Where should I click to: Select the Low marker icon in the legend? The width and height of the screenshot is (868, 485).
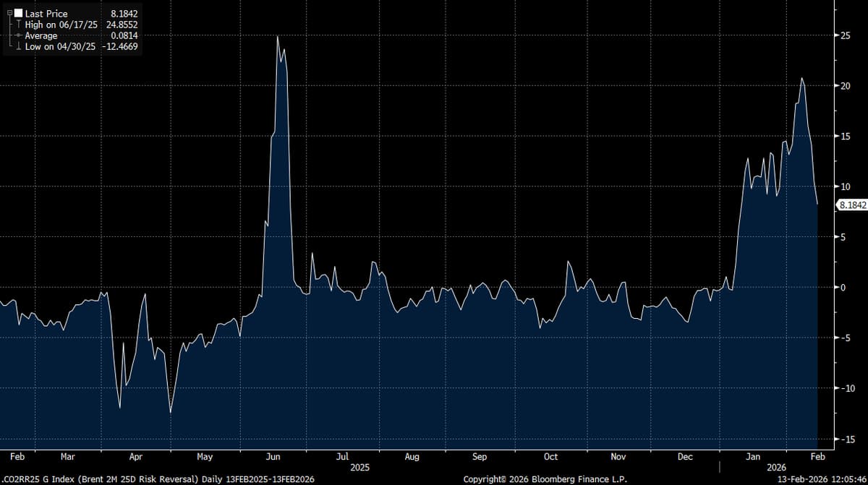(18, 46)
